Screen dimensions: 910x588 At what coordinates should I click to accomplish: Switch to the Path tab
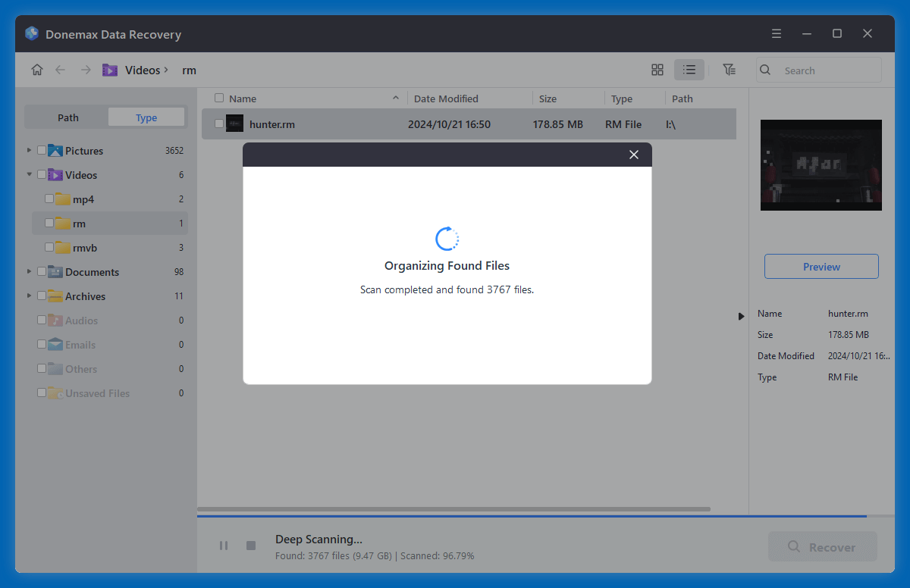coord(67,117)
